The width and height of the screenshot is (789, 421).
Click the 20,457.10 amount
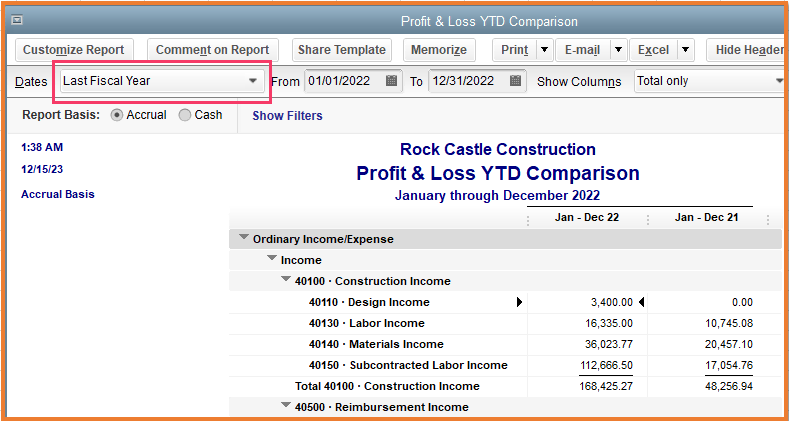pos(729,345)
